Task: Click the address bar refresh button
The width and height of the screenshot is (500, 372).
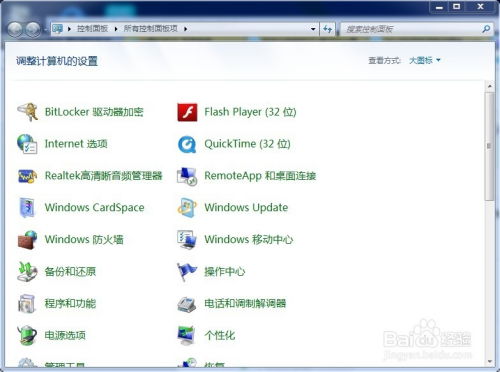Action: pos(327,29)
